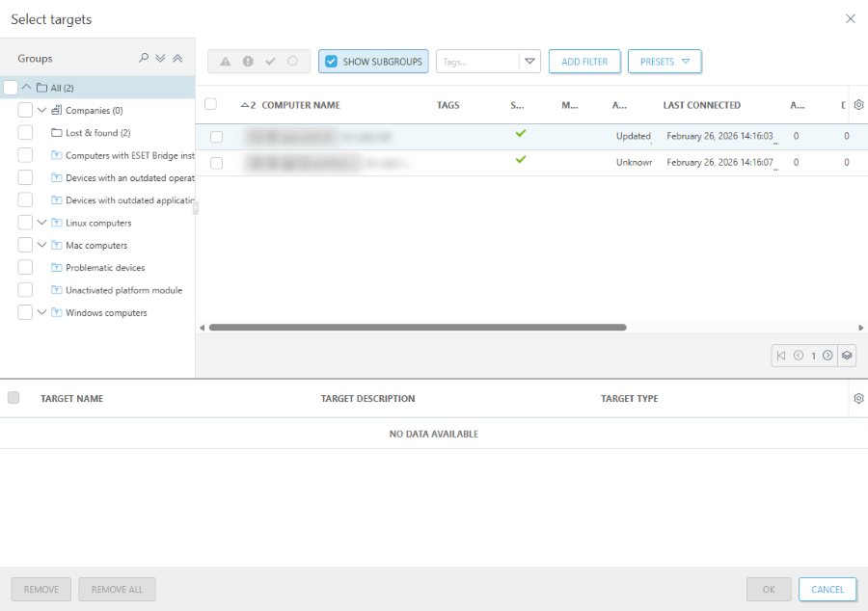Check the Companies (0) group checkbox
This screenshot has width=868, height=611.
[25, 110]
